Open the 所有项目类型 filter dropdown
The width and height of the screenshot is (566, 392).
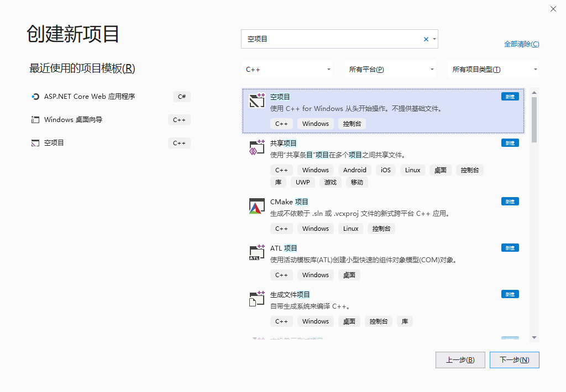(494, 69)
